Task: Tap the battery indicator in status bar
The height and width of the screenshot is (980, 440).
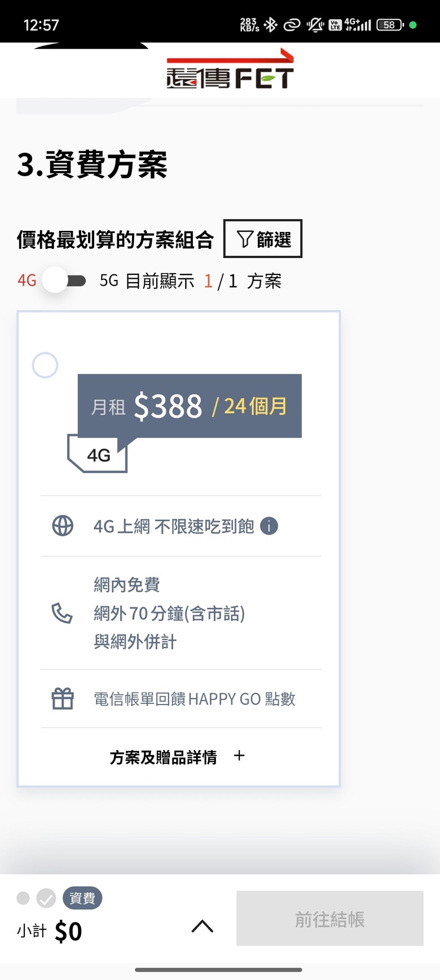Action: tap(390, 25)
